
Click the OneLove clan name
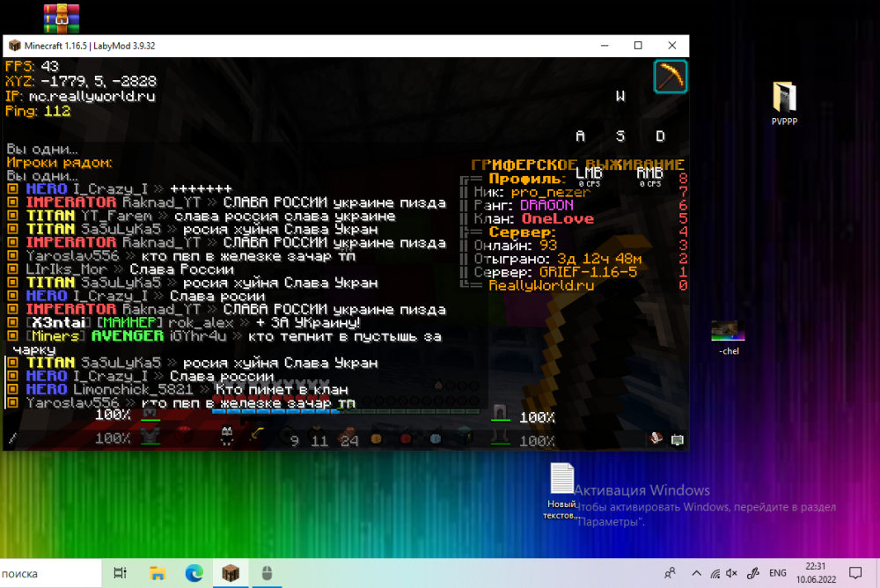point(557,219)
